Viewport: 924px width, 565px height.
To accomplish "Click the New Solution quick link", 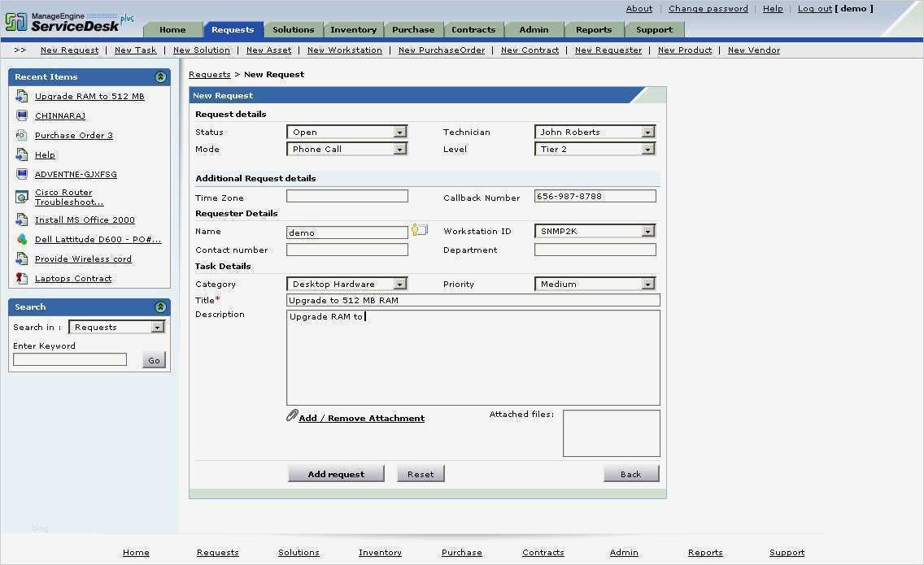I will (x=202, y=50).
